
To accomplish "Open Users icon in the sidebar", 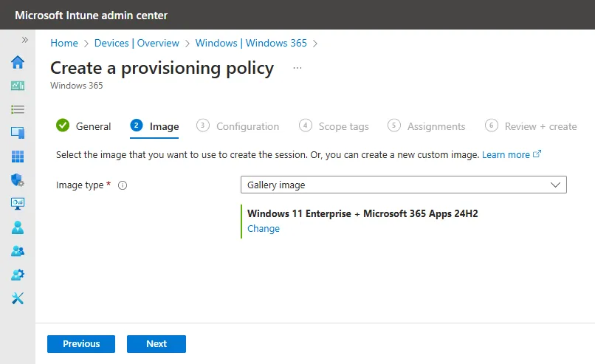I will click(18, 227).
